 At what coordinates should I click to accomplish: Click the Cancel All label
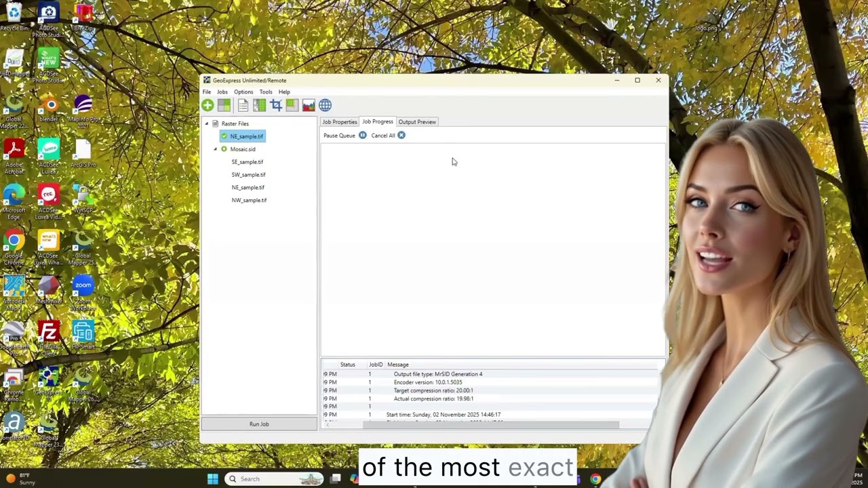pyautogui.click(x=383, y=136)
